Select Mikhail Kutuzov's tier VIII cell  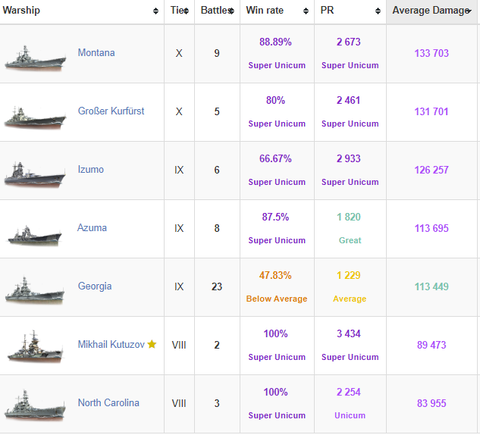179,345
